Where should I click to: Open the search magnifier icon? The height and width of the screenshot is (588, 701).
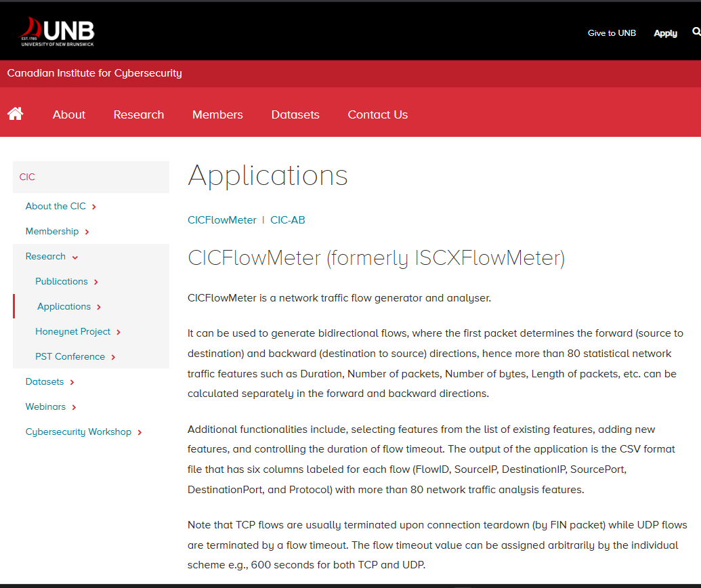pos(696,32)
